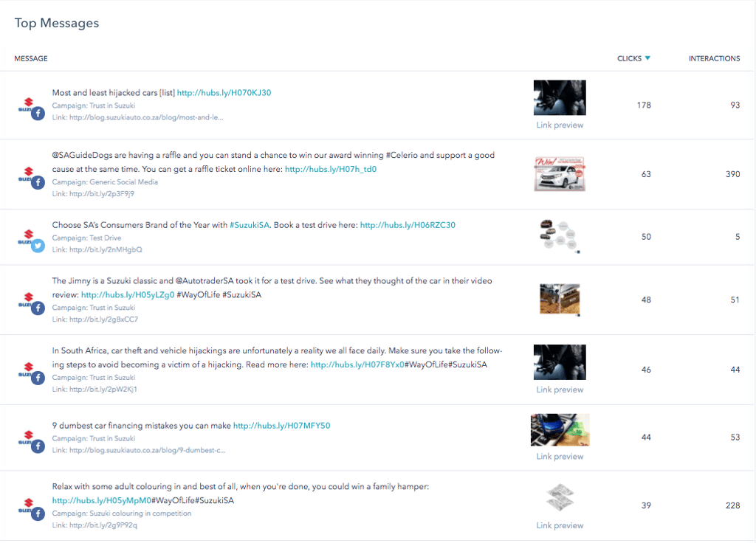Click the 39 clicks value
Screen dimensions: 756x543
646,505
